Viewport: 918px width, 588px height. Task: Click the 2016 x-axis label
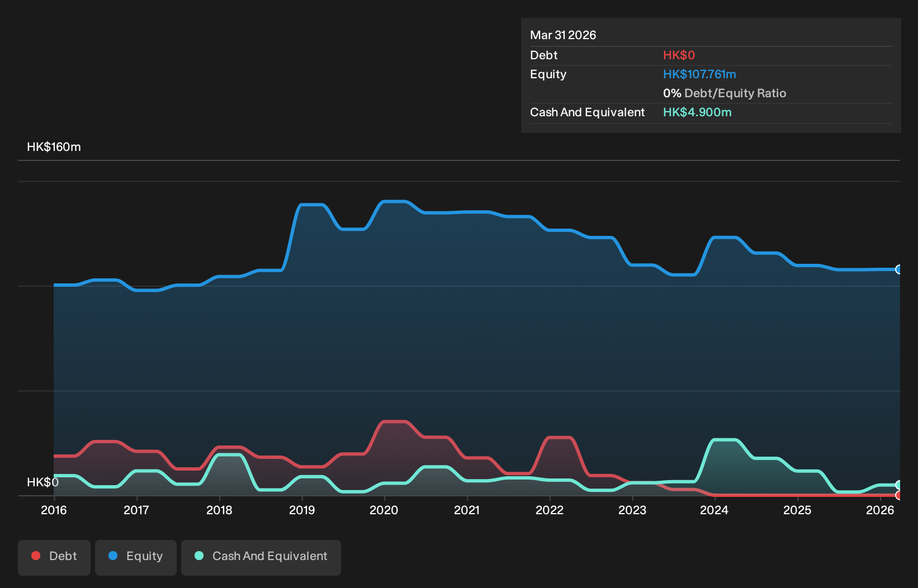coord(54,510)
